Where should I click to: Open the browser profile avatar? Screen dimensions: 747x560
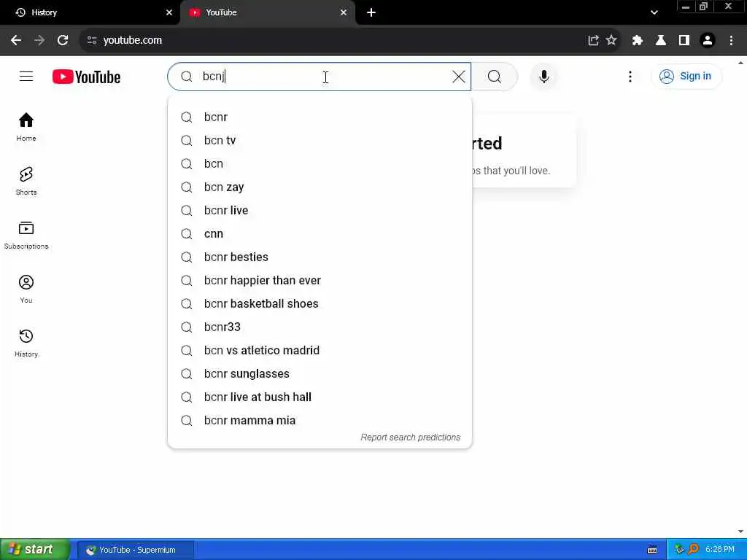pos(708,41)
